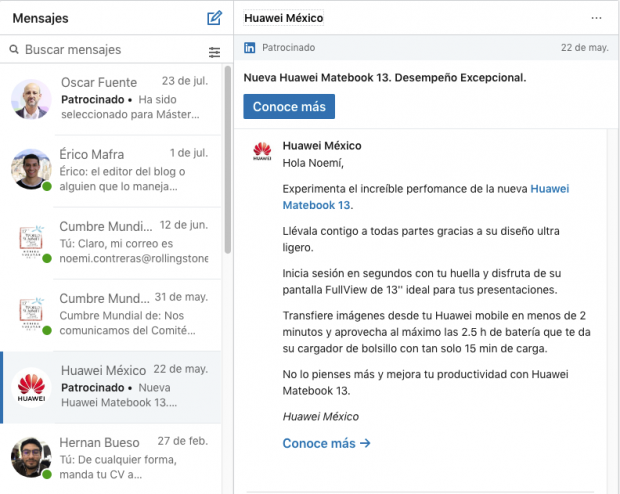
Task: Click Hernan Bueso's green online status dot
Action: click(47, 474)
